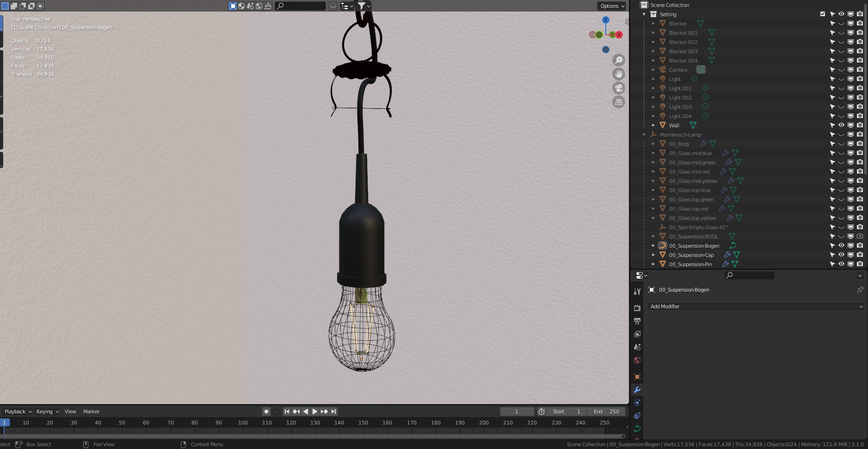Open the Object Properties tab

(638, 377)
